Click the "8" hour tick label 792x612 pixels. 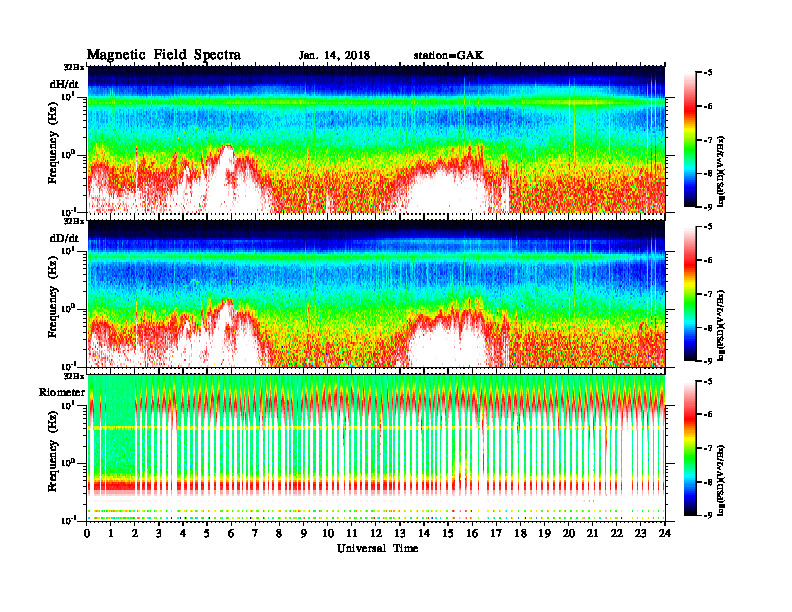click(279, 533)
